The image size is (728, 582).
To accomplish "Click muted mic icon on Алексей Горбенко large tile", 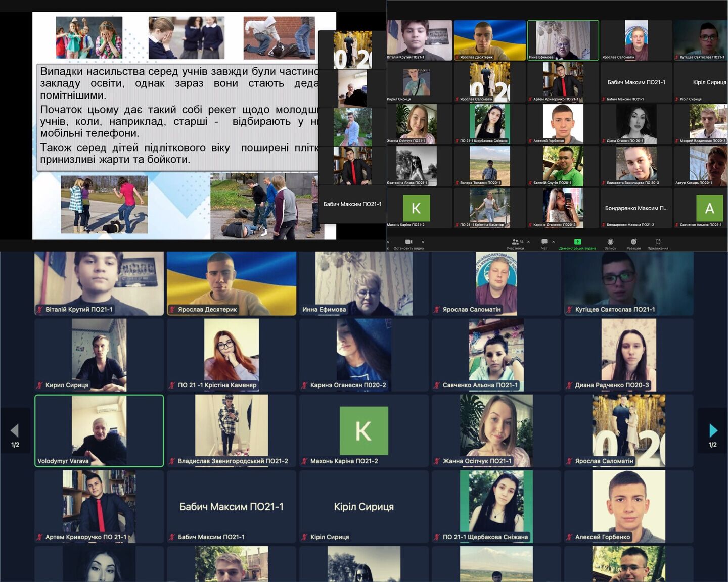I will click(x=570, y=537).
